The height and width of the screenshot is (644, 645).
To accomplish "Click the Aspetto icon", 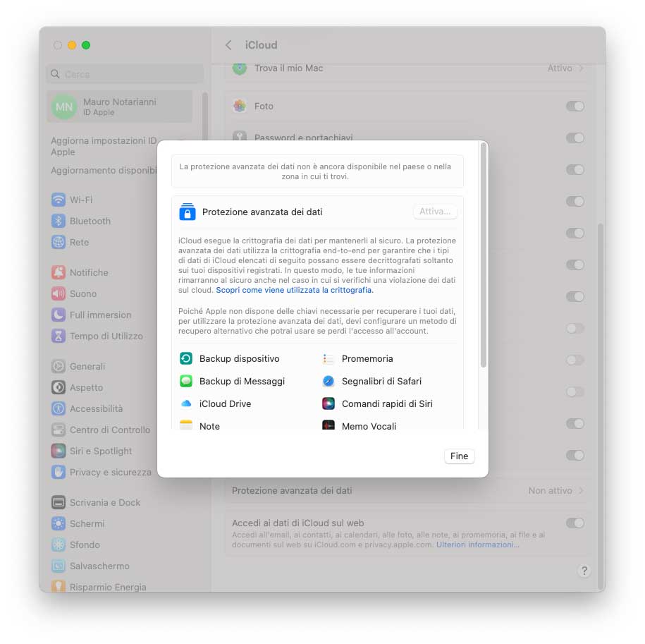I will click(59, 388).
